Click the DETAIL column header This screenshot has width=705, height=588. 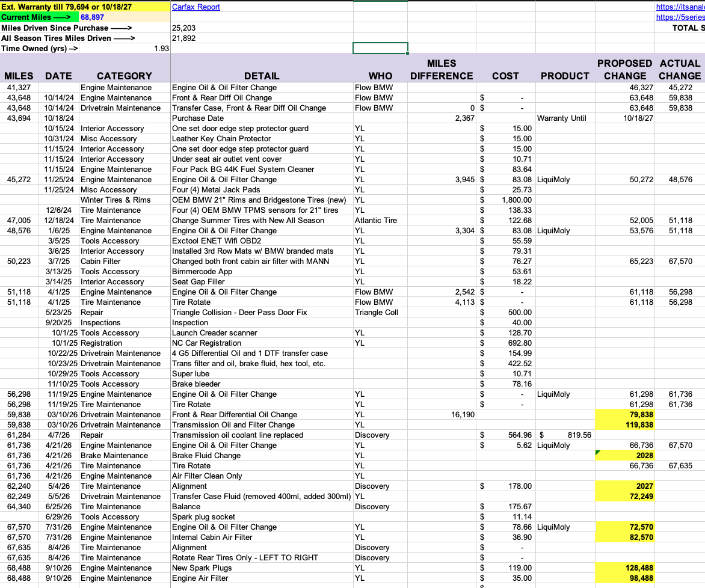point(262,76)
